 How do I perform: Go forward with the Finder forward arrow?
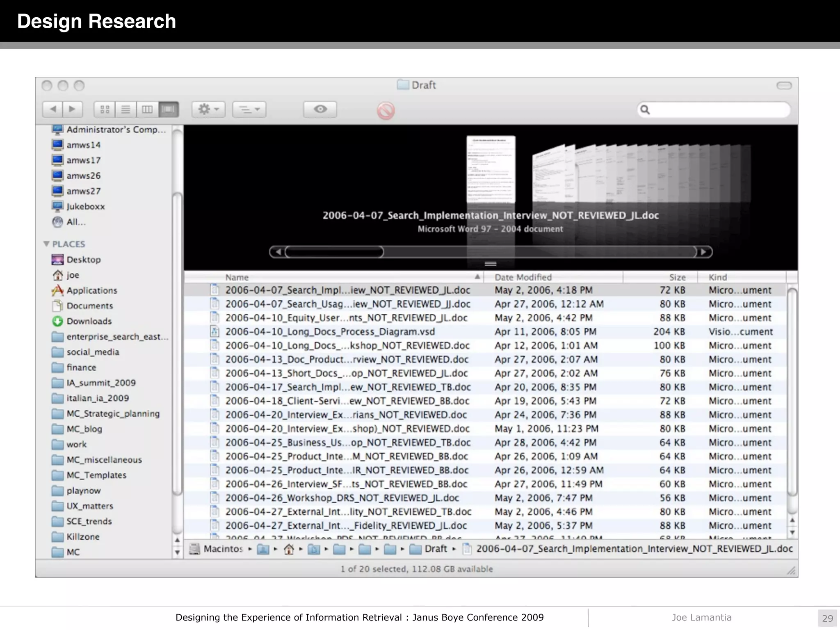(x=73, y=110)
